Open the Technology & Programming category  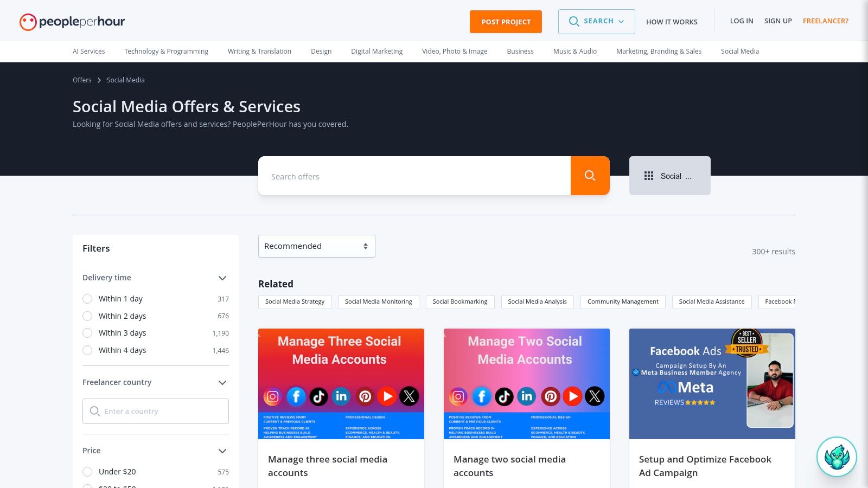tap(166, 52)
